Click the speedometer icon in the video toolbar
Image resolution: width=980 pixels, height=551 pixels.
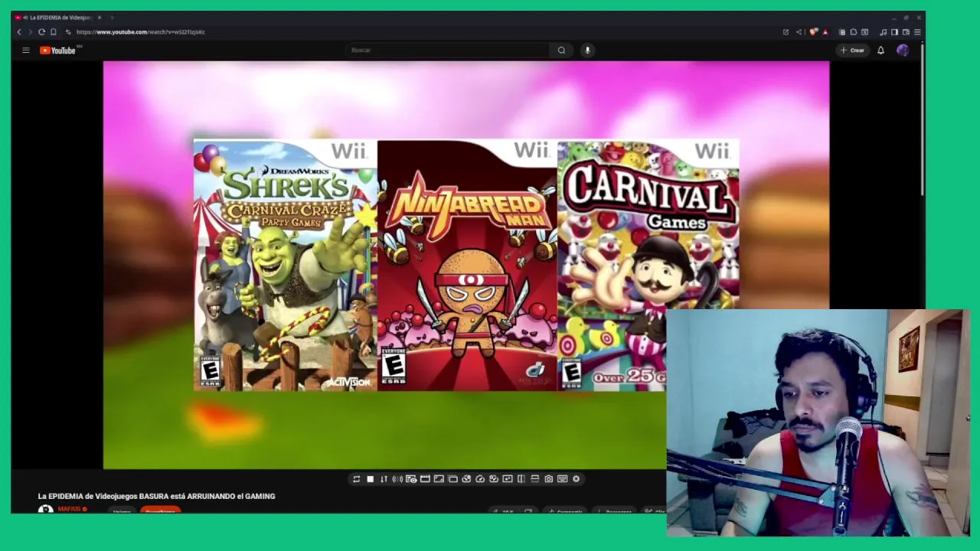[x=480, y=479]
